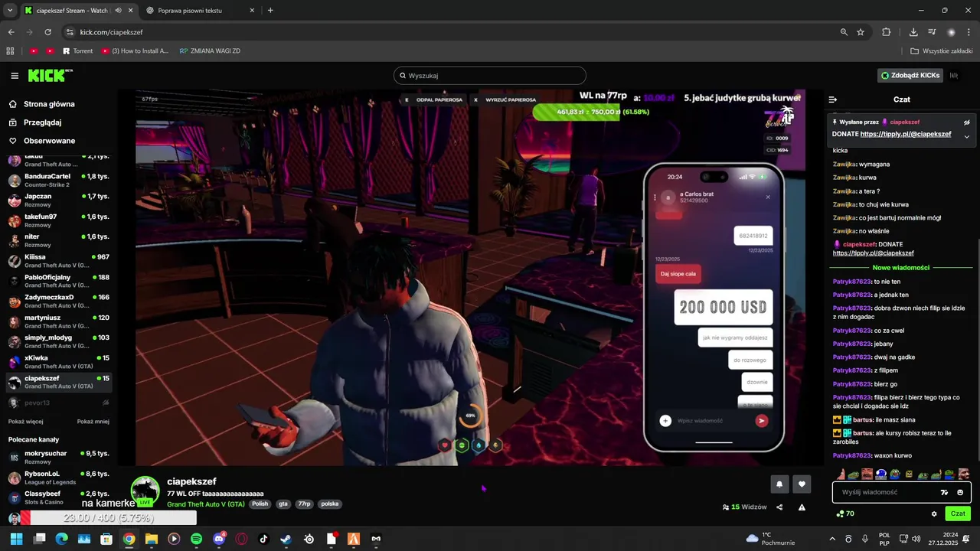Click the 77rp tag under stream title
The height and width of the screenshot is (551, 980).
click(x=305, y=504)
